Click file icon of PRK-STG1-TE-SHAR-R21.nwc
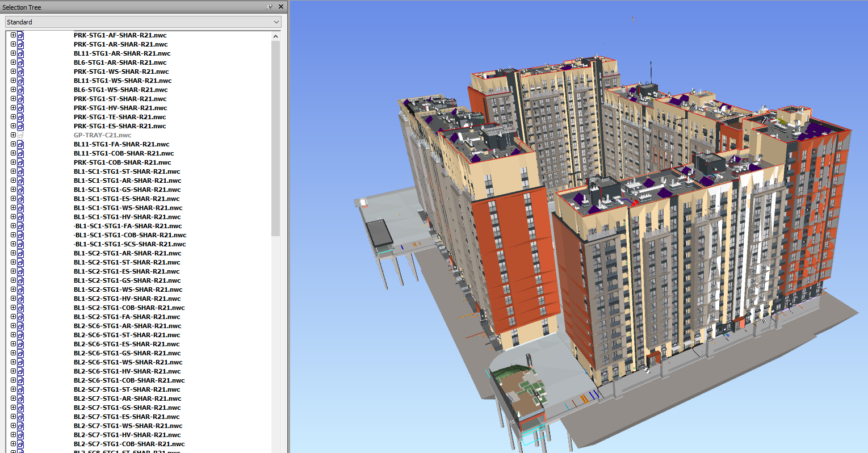 (20, 117)
